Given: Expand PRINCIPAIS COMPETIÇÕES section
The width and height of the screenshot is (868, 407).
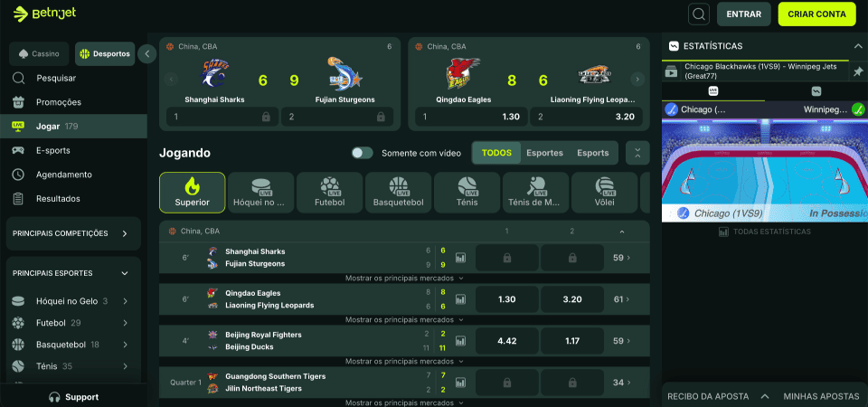Looking at the screenshot, I should click(73, 233).
